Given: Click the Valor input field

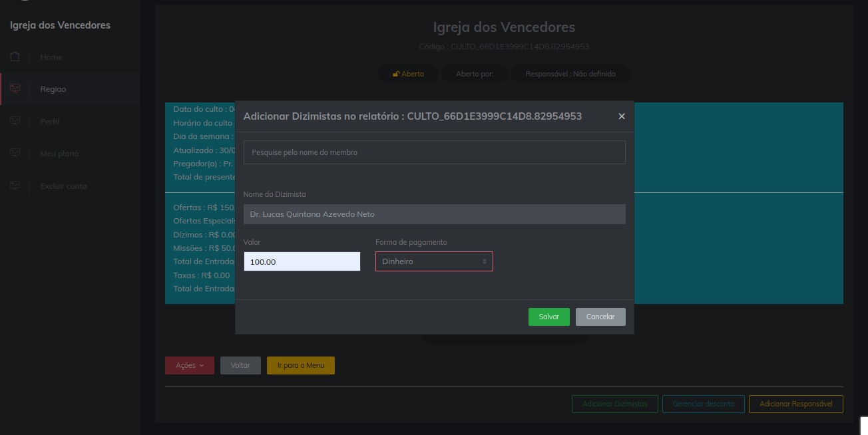Looking at the screenshot, I should pyautogui.click(x=302, y=261).
